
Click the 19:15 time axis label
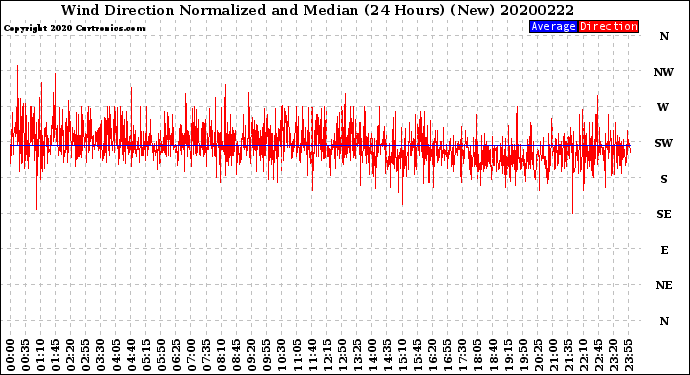point(508,355)
